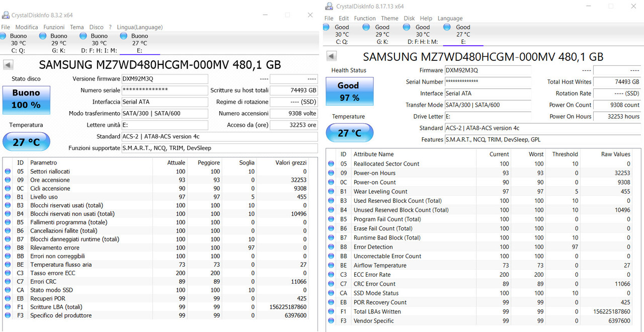The height and width of the screenshot is (332, 644).
Task: Select the G: K: disk in left window
Action: coord(58,43)
